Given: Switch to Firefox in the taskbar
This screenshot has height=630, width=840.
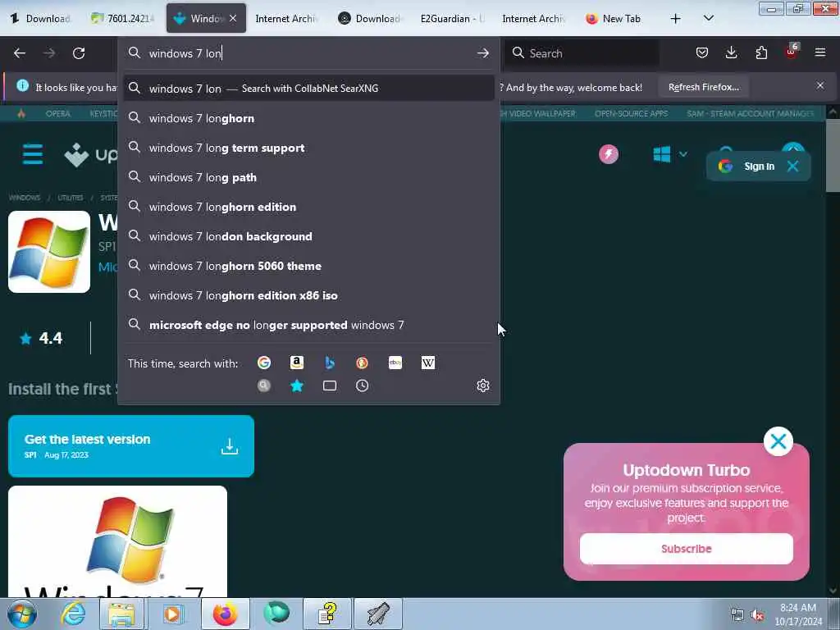Looking at the screenshot, I should 225,614.
